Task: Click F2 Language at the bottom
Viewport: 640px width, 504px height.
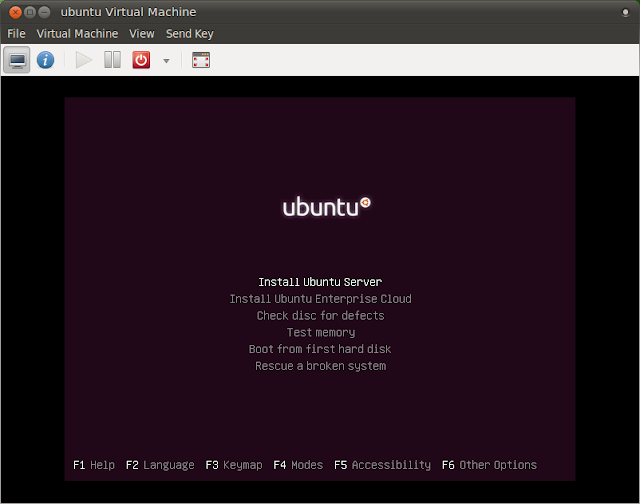Action: pos(160,465)
